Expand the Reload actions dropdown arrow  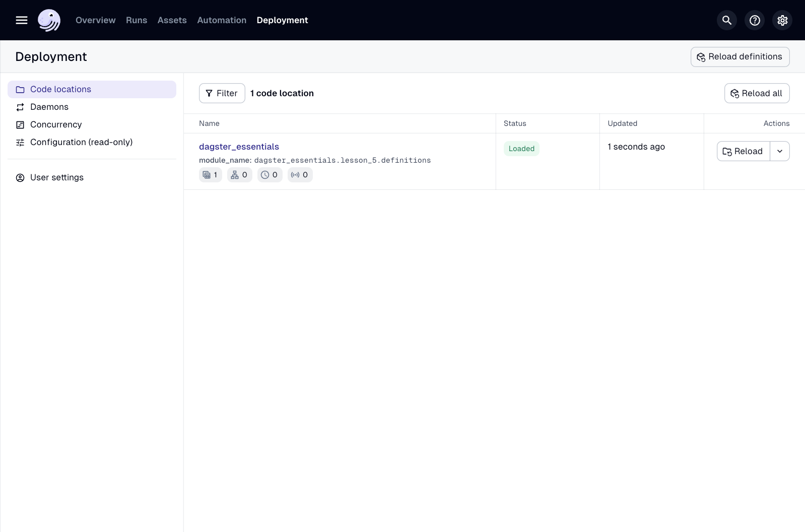(779, 151)
